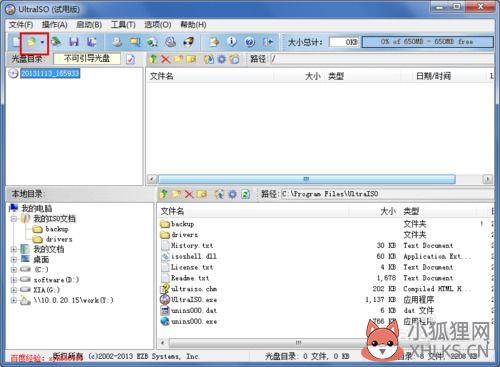Image resolution: width=500 pixels, height=367 pixels.
Task: Click the Open file folder icon
Action: [x=31, y=42]
